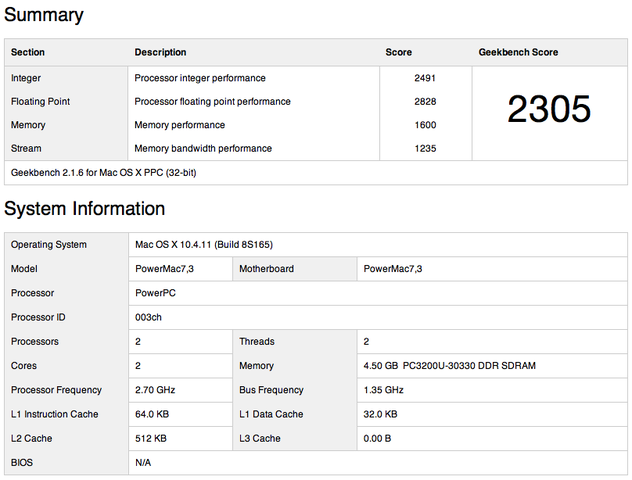
Task: Click the Cores value 2
Action: pyautogui.click(x=138, y=366)
